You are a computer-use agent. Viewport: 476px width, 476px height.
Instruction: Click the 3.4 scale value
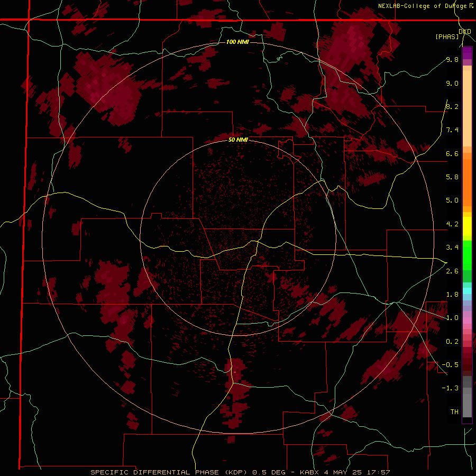[x=452, y=248]
